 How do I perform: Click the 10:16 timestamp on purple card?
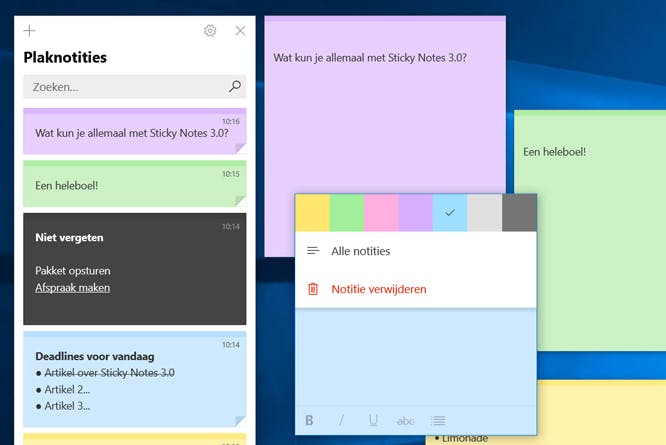pyautogui.click(x=231, y=121)
